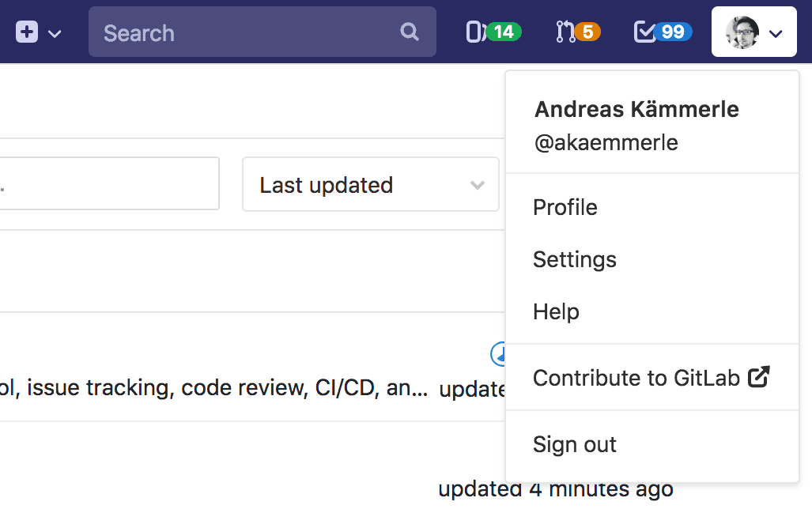Click the search magnifier icon
The height and width of the screenshot is (509, 812).
410,32
